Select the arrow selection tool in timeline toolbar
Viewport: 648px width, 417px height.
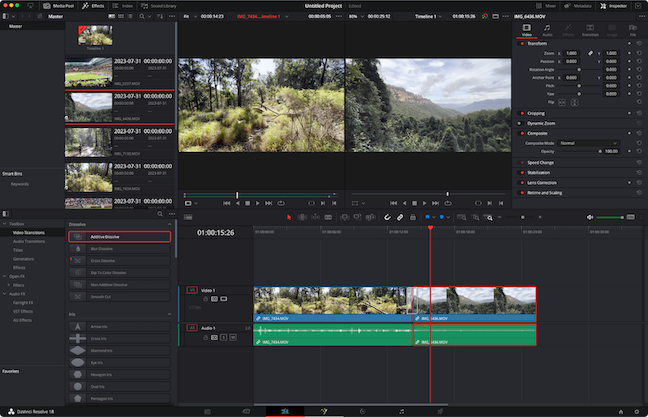tap(290, 217)
